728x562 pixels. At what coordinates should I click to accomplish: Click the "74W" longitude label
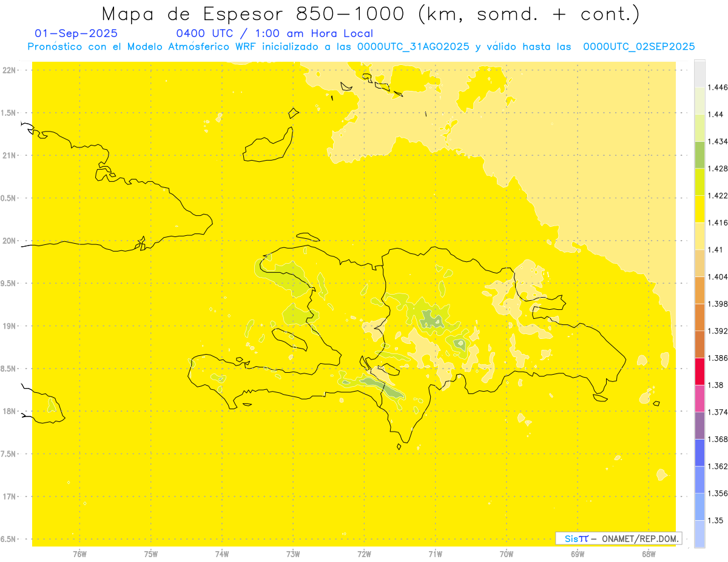click(x=221, y=554)
